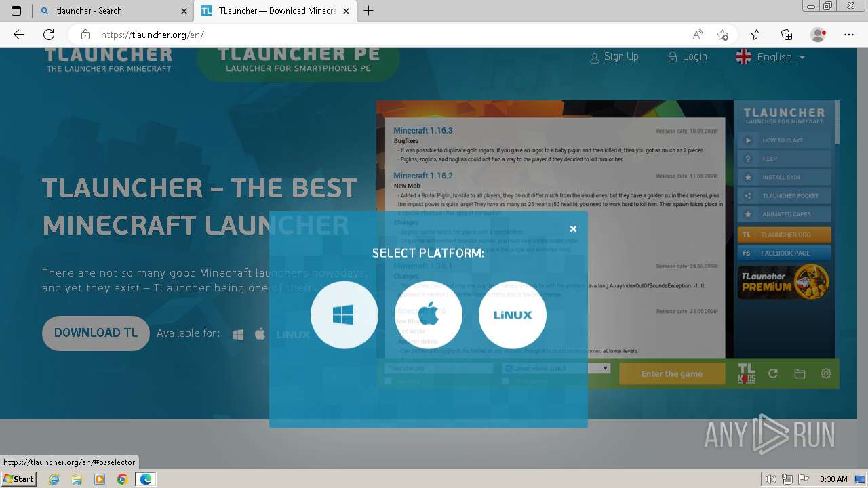Choose the Linux platform icon in dialog
Viewport: 868px width, 488px height.
512,314
